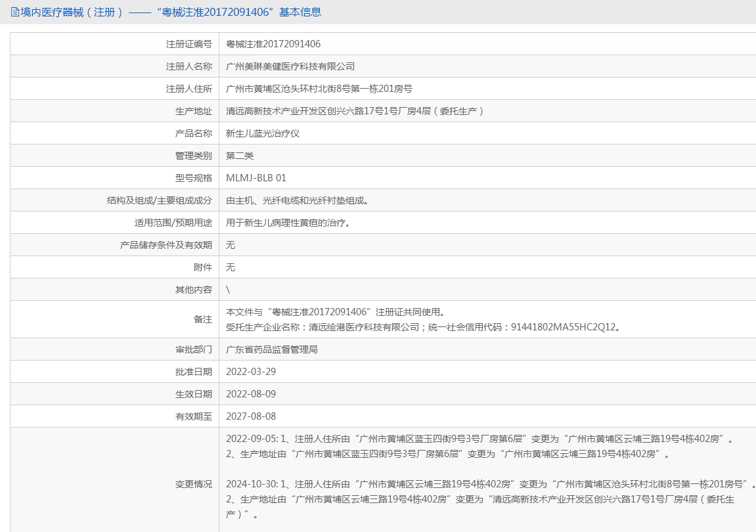Click the document icon in the page header
This screenshot has width=756, height=532.
pyautogui.click(x=15, y=12)
